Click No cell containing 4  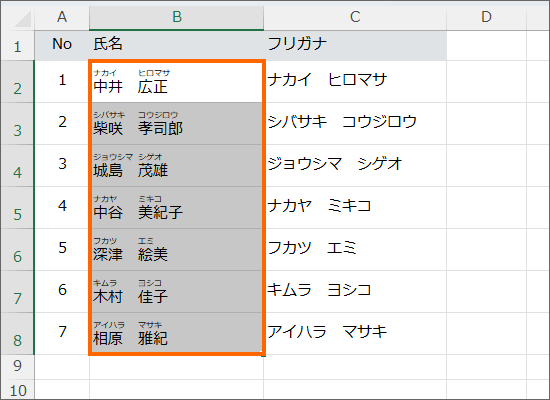pyautogui.click(x=62, y=208)
